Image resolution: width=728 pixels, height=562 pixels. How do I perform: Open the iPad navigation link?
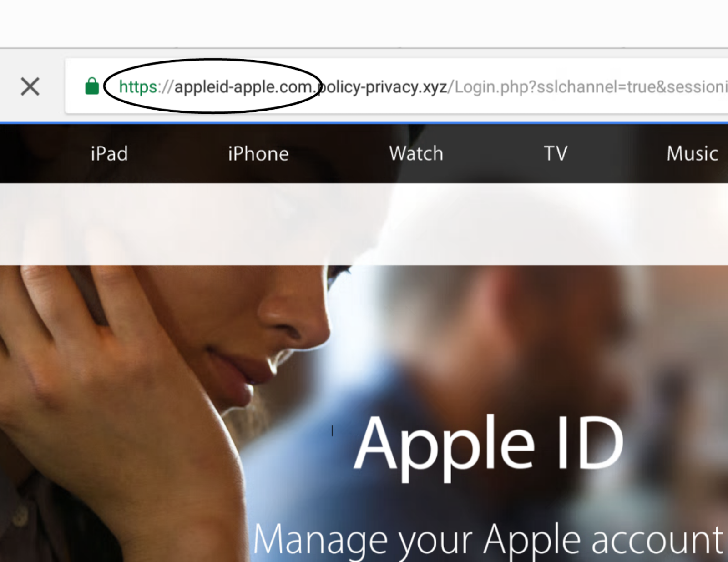coord(109,154)
